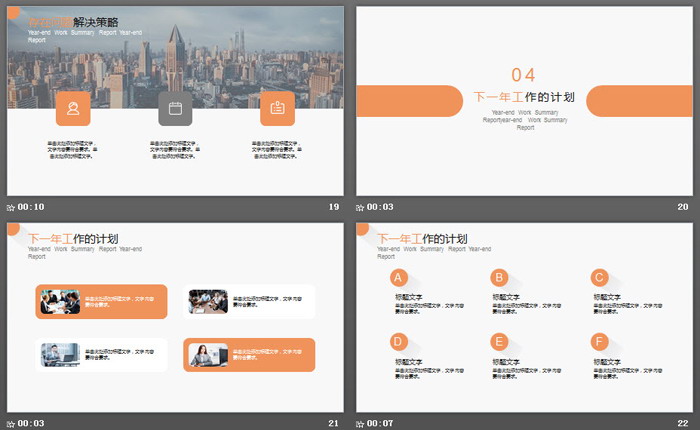Click the 00:07 timing under slide 22
Image resolution: width=700 pixels, height=430 pixels.
pos(381,424)
